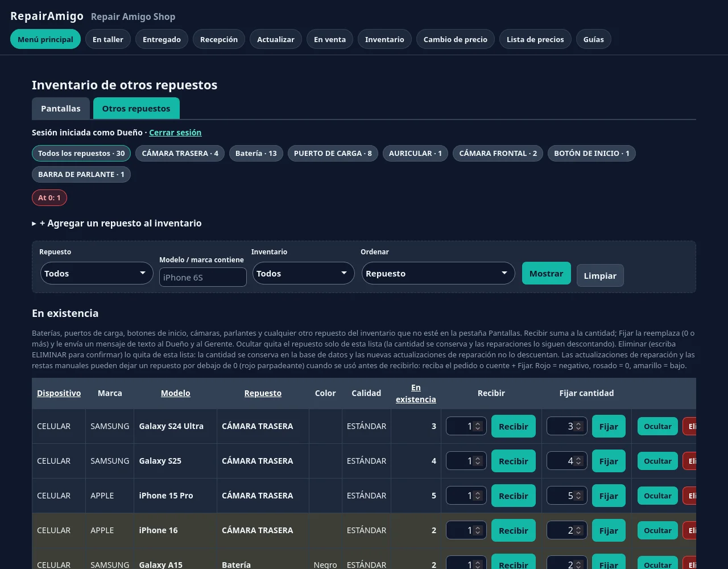Filter by AURICULAR · 1 chip
Screen dimensions: 728x569
point(415,153)
